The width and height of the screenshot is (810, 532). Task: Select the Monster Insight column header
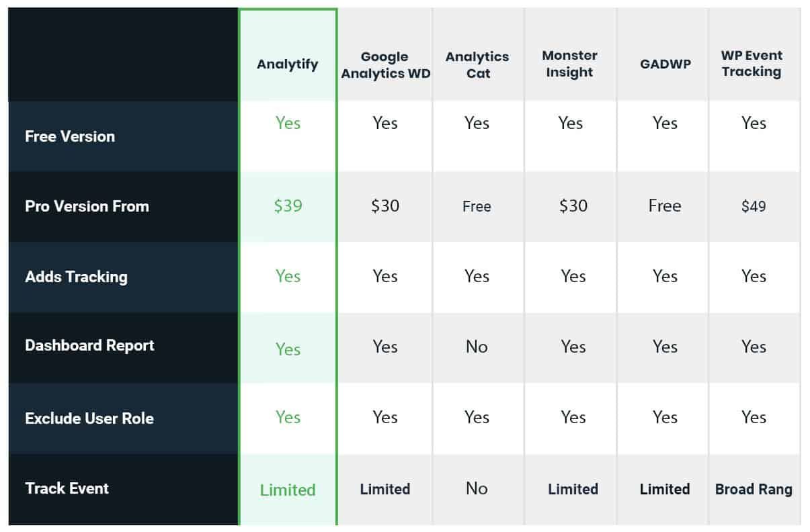[x=569, y=64]
